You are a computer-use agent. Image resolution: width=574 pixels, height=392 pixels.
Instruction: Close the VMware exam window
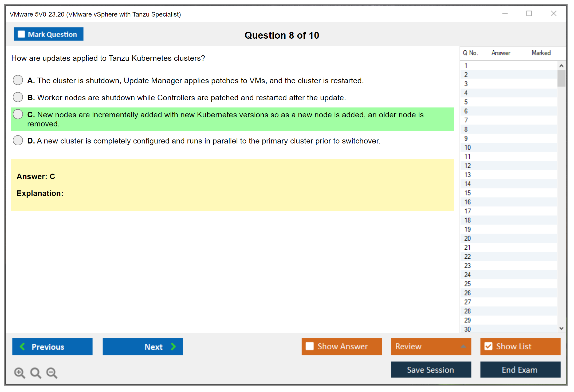tap(553, 14)
